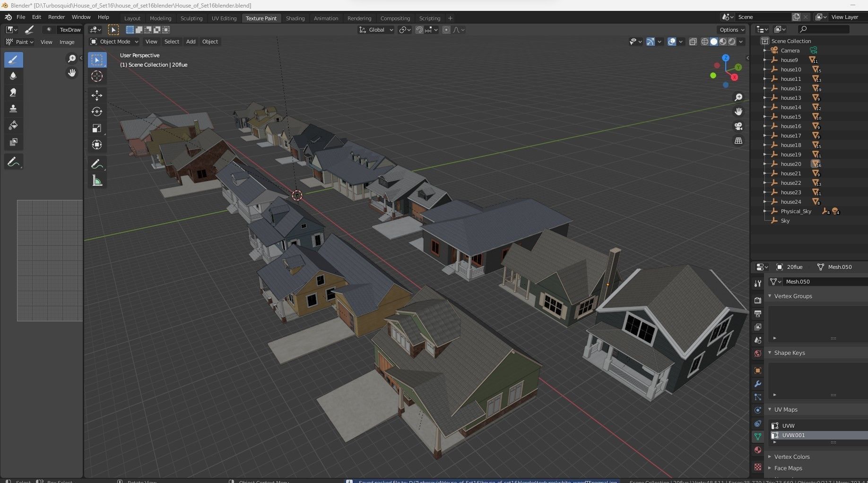Select the Smear tool in image editor

coord(13,93)
